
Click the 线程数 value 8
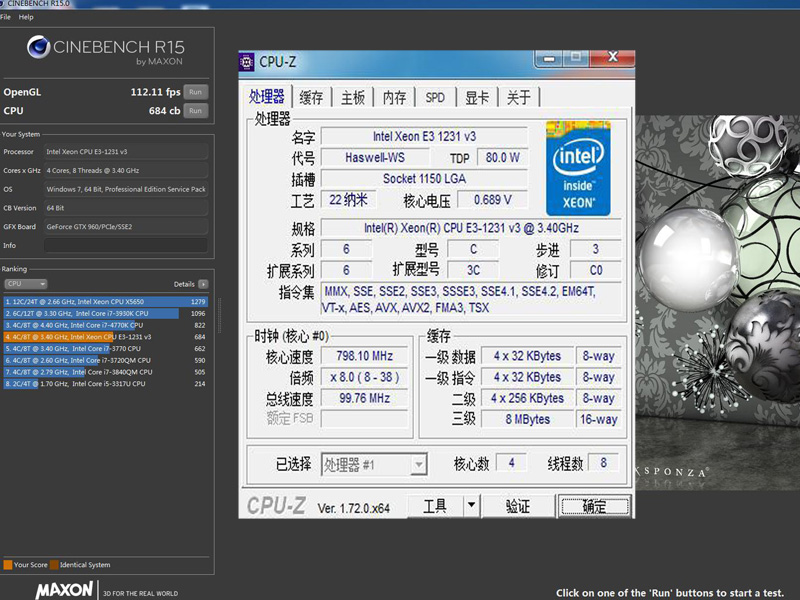(x=604, y=463)
